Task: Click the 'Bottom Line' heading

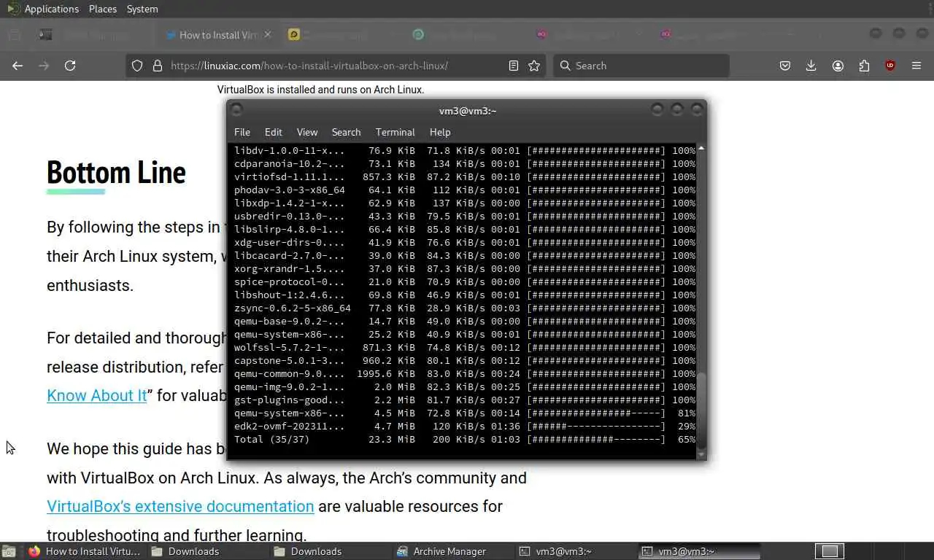Action: 116,173
